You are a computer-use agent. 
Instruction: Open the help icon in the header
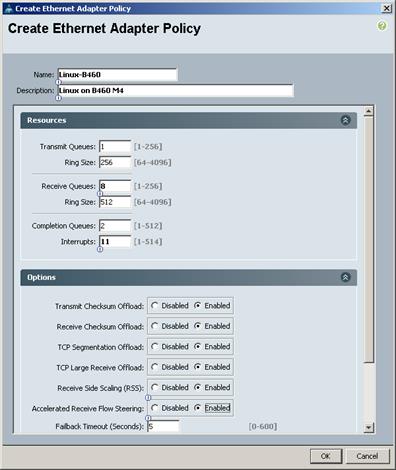tap(382, 26)
